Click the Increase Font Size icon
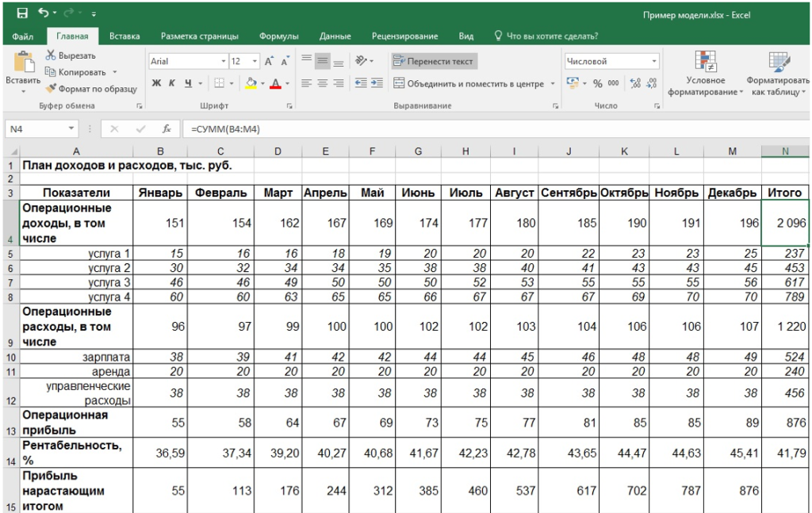 (269, 61)
